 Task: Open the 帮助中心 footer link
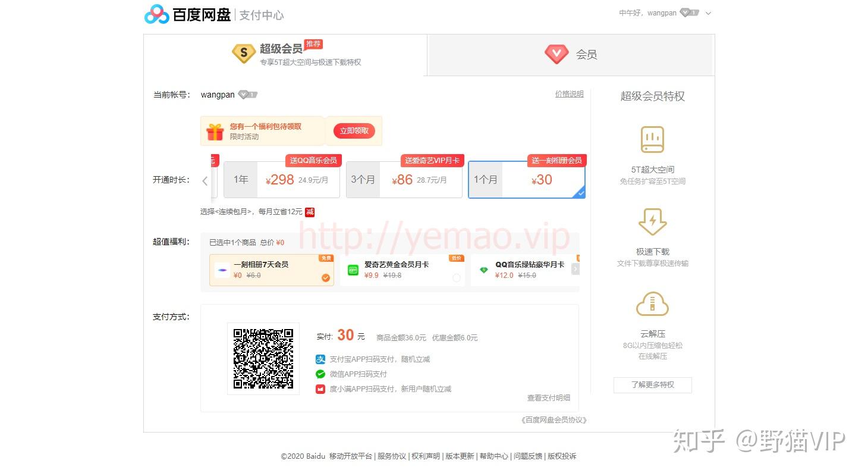point(494,456)
